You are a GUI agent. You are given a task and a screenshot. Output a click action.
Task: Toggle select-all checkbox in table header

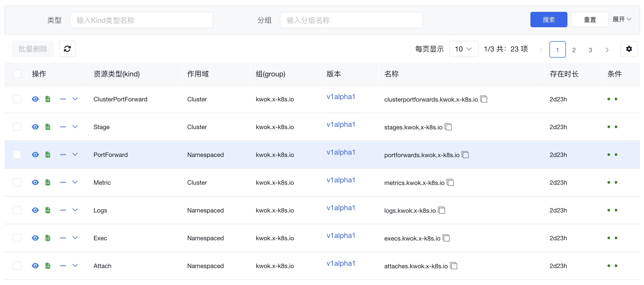click(17, 74)
